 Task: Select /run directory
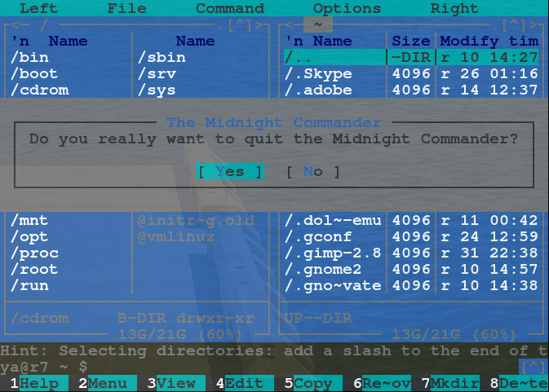(x=29, y=286)
